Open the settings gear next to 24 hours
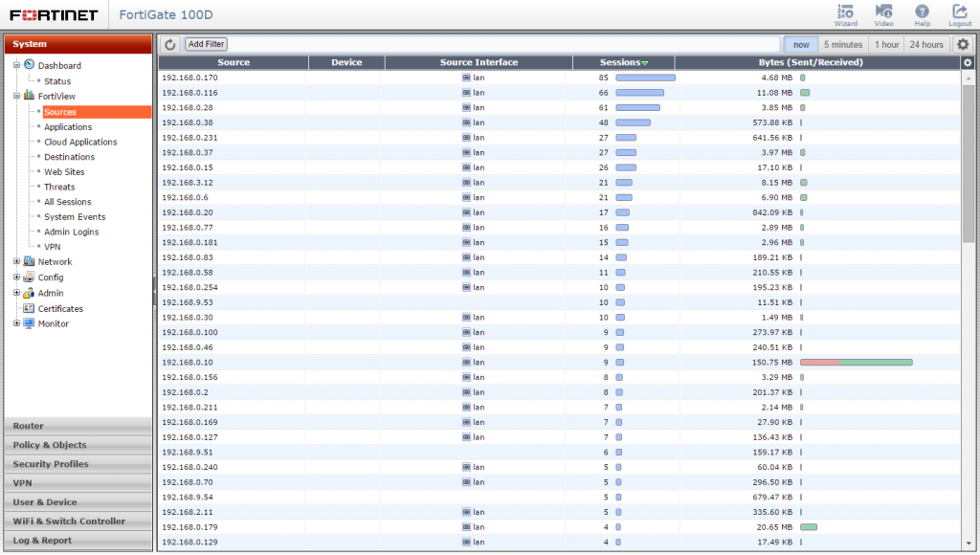 [963, 44]
